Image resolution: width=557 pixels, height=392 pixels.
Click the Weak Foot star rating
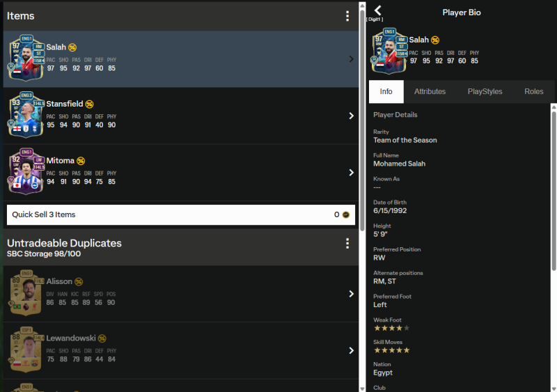(x=391, y=328)
